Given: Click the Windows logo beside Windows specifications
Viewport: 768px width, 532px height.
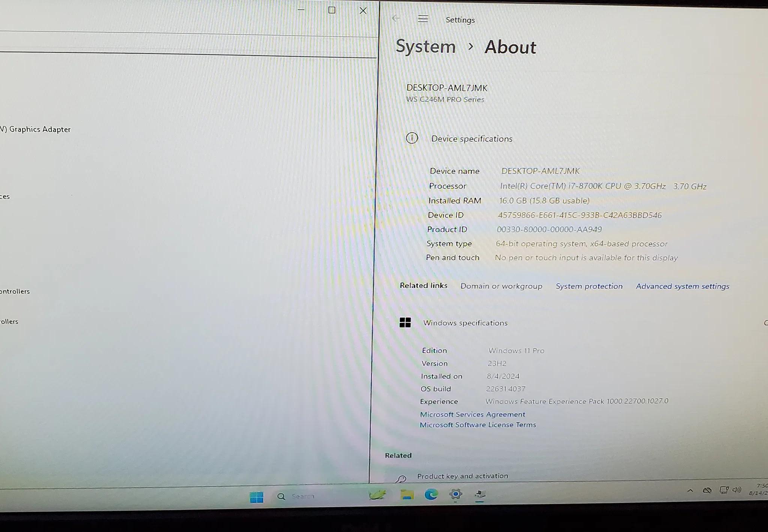Looking at the screenshot, I should pyautogui.click(x=405, y=322).
